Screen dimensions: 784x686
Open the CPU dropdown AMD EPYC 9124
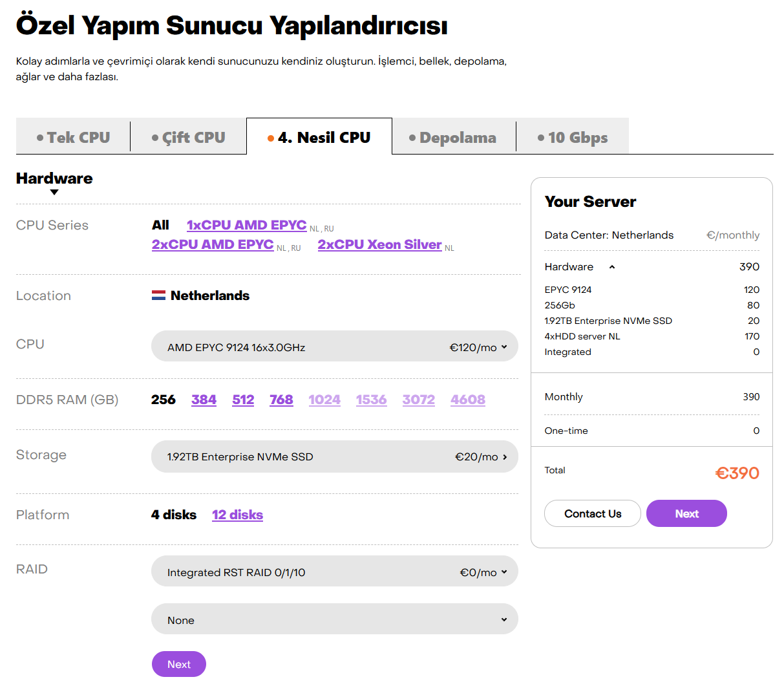click(334, 347)
